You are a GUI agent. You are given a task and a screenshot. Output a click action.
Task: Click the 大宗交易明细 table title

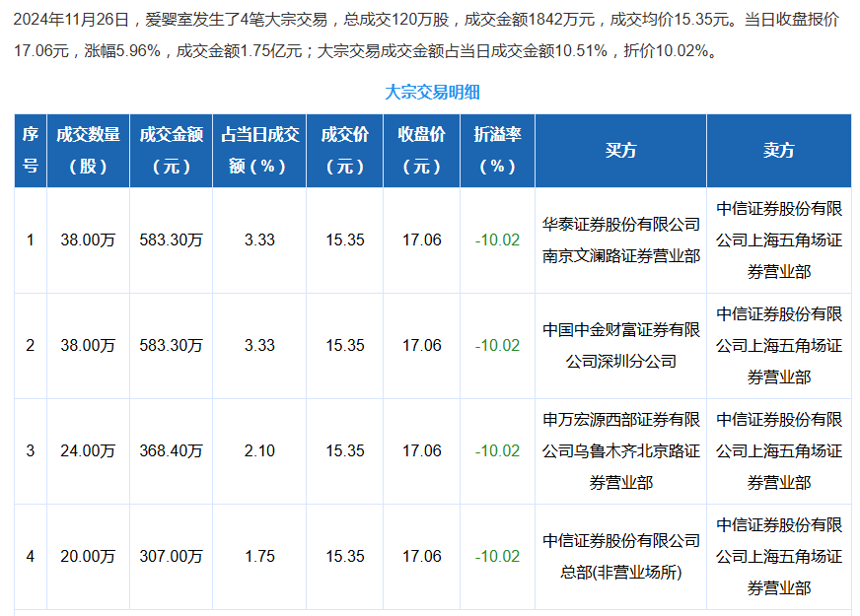[432, 92]
